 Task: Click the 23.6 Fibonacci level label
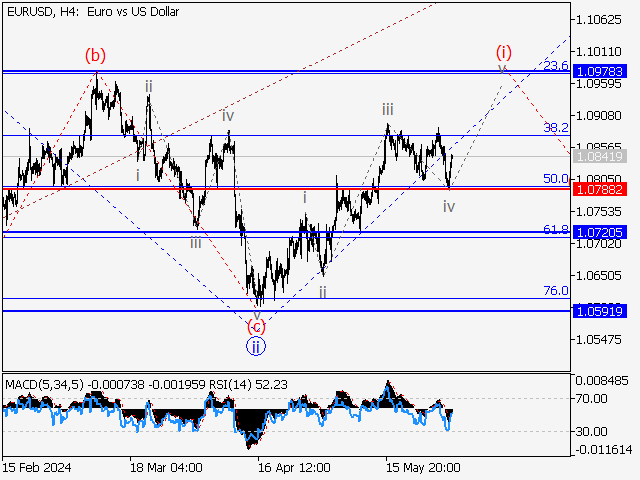tap(556, 65)
